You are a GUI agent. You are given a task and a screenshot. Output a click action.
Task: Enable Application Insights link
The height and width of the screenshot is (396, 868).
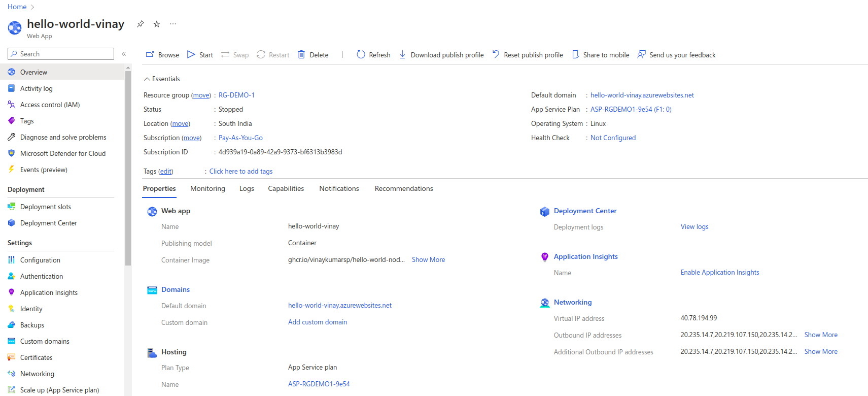[x=720, y=272]
